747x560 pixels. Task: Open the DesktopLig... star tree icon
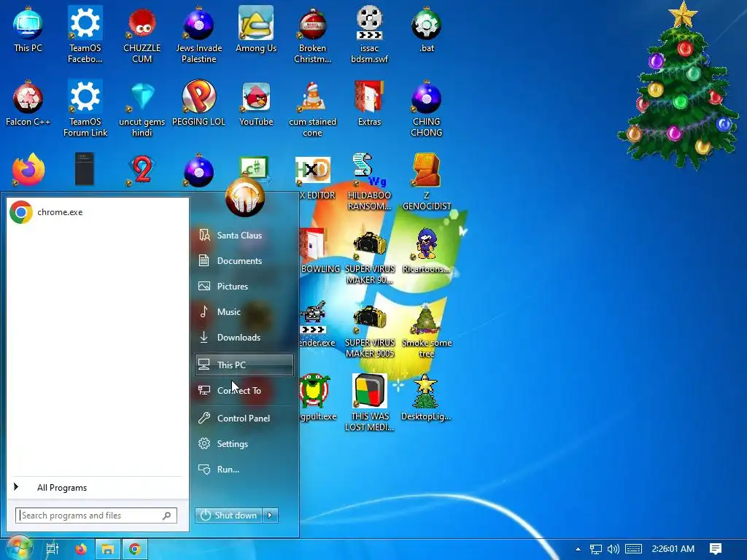click(426, 399)
